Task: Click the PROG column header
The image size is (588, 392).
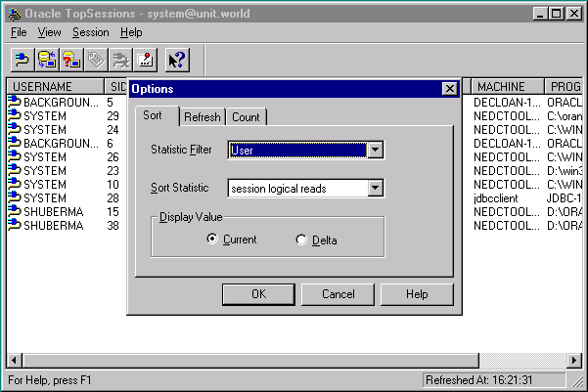Action: click(x=565, y=87)
